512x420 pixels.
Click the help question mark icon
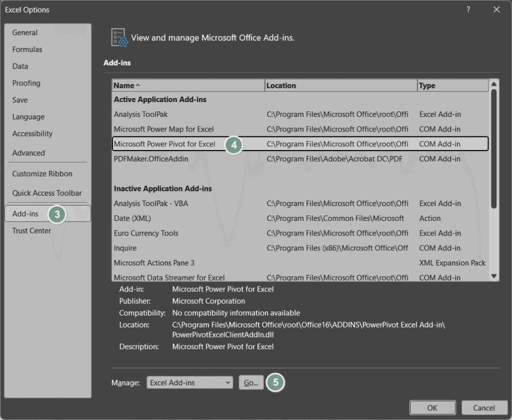point(468,9)
